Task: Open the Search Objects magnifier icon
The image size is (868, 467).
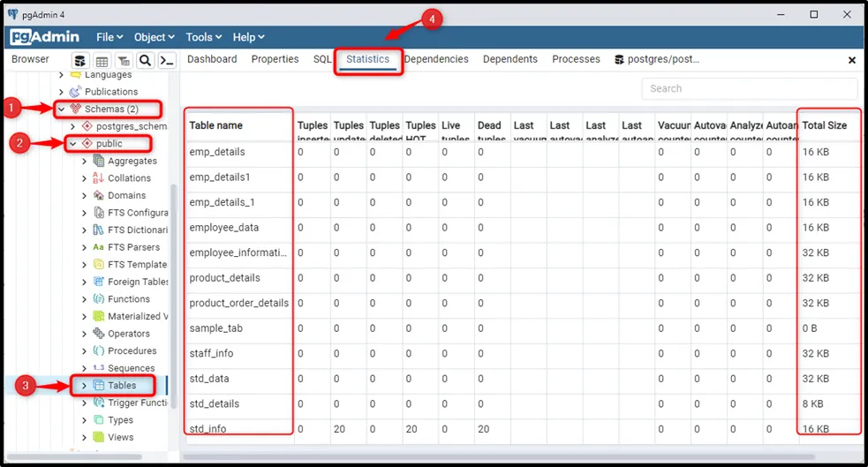Action: pos(145,60)
